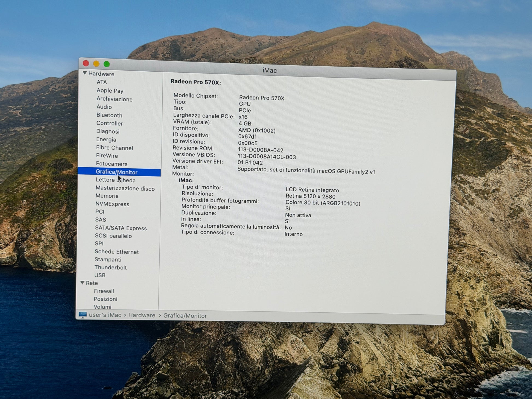Click the Bus value "PCIe"

pos(245,110)
